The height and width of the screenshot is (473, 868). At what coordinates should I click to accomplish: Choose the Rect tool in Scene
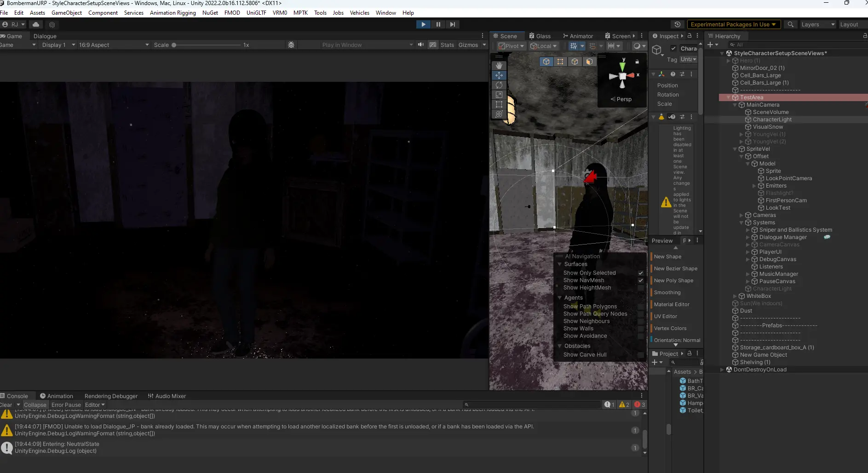point(499,104)
